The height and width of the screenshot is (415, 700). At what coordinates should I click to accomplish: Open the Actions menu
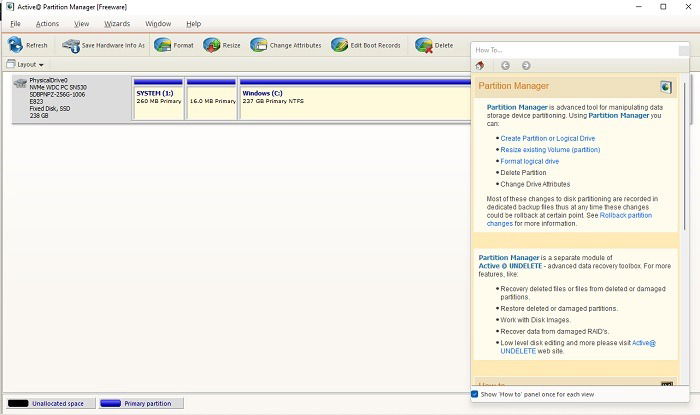point(47,24)
